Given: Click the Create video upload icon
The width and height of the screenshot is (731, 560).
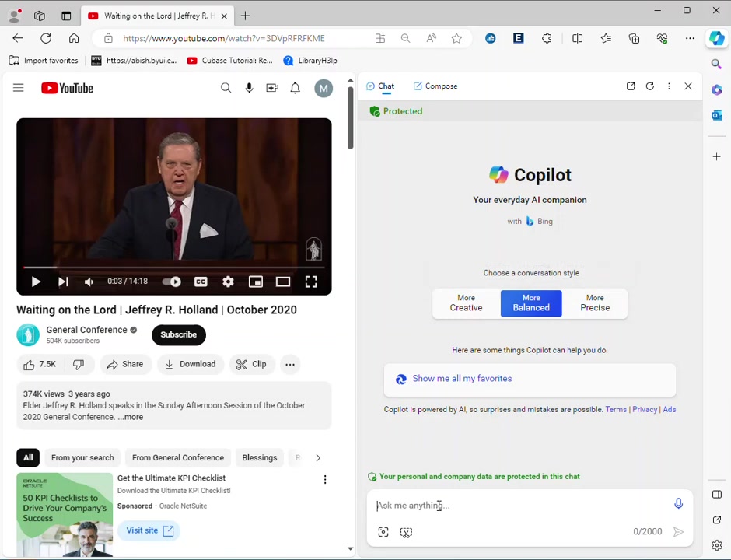Looking at the screenshot, I should point(272,88).
